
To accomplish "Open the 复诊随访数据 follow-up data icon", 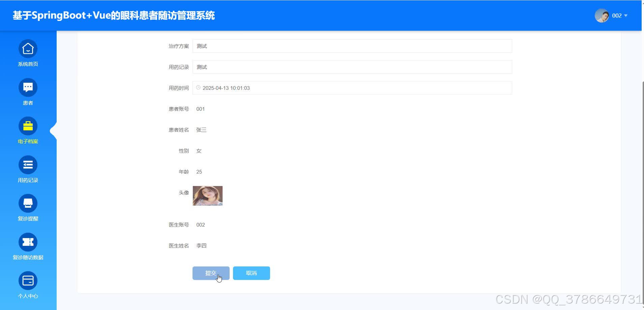I will pos(28,242).
